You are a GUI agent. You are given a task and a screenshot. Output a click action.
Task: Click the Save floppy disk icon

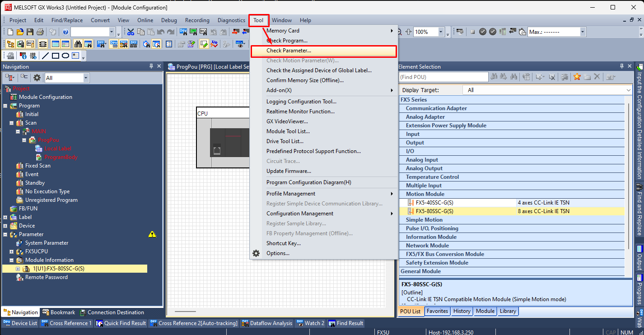[30, 32]
